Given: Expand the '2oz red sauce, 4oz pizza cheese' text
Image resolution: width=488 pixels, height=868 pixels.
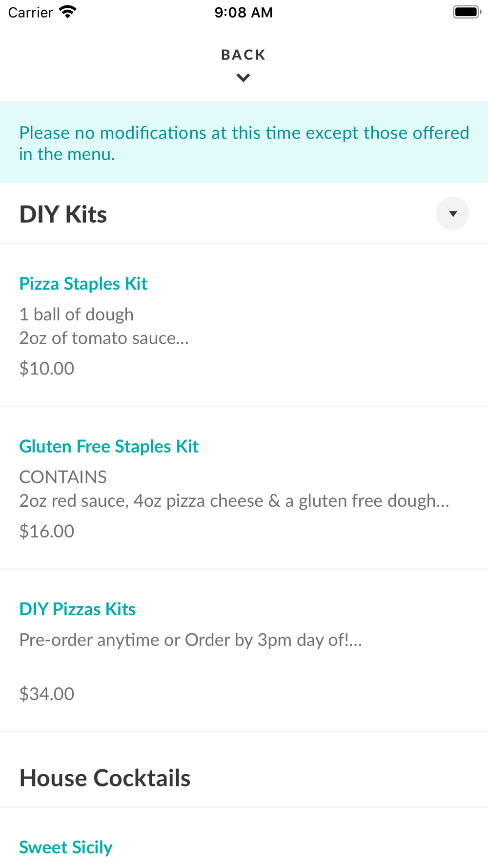Looking at the screenshot, I should [x=234, y=500].
